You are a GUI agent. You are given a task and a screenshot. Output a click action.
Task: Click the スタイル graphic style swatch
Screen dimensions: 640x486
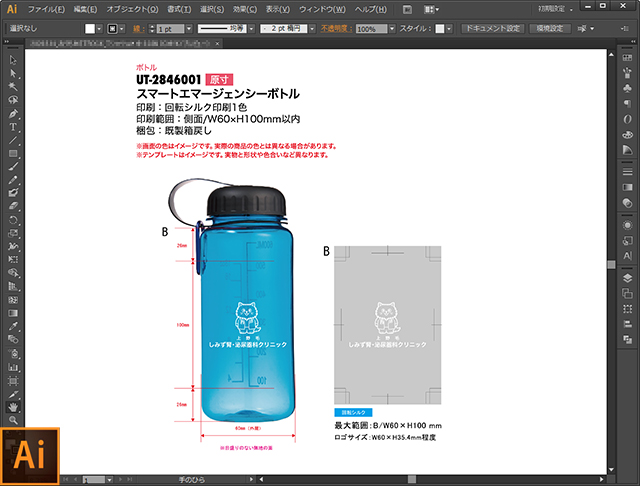click(440, 29)
